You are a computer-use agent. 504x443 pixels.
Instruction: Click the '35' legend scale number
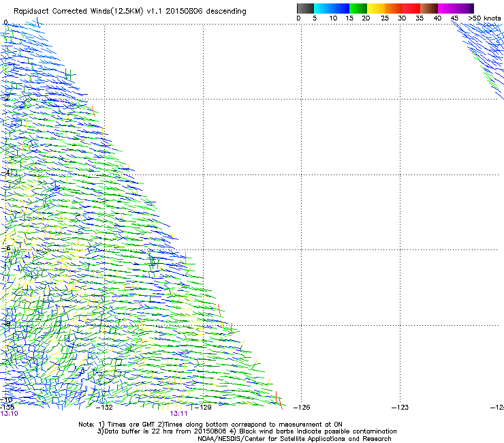(420, 18)
